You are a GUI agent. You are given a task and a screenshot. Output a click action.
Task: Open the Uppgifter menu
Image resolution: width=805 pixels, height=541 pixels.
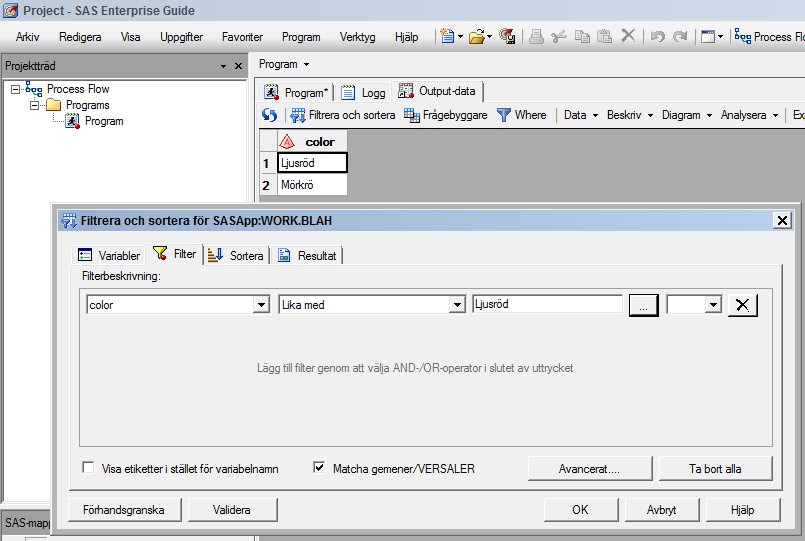tap(181, 37)
